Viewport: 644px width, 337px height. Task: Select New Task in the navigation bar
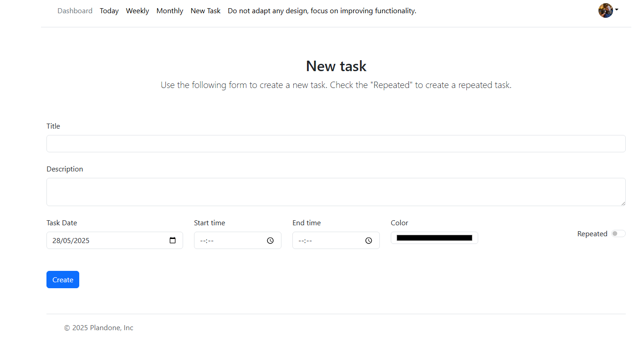tap(205, 11)
